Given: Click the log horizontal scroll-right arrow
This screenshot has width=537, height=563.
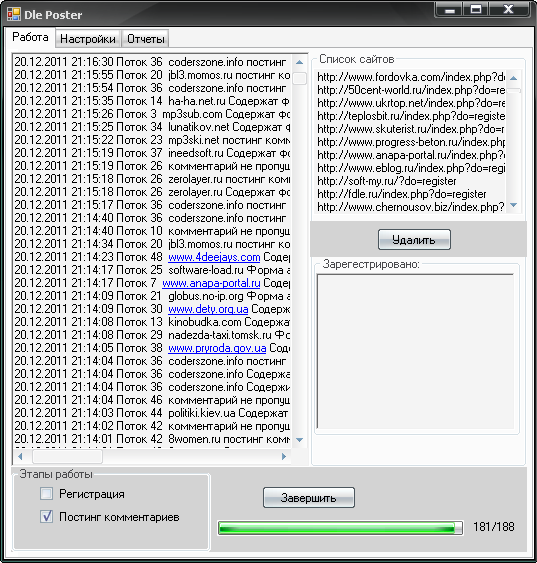Looking at the screenshot, I should click(x=284, y=456).
